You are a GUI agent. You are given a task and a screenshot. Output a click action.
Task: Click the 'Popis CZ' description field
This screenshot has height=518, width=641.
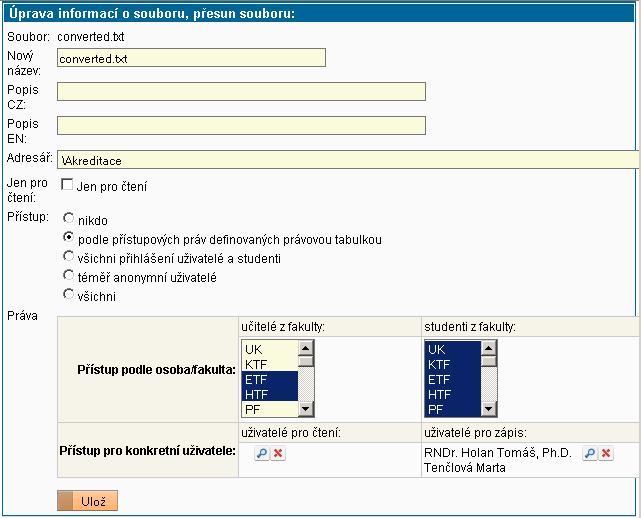click(241, 92)
